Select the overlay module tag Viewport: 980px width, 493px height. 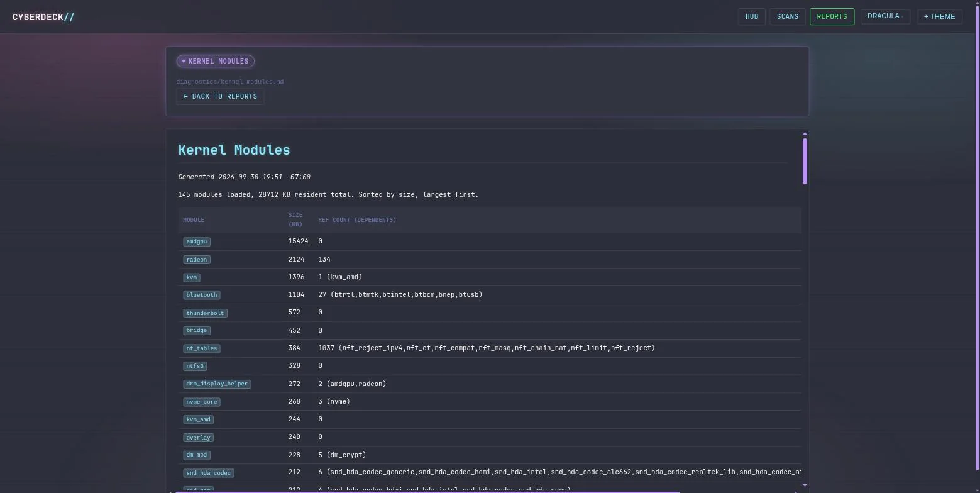198,438
